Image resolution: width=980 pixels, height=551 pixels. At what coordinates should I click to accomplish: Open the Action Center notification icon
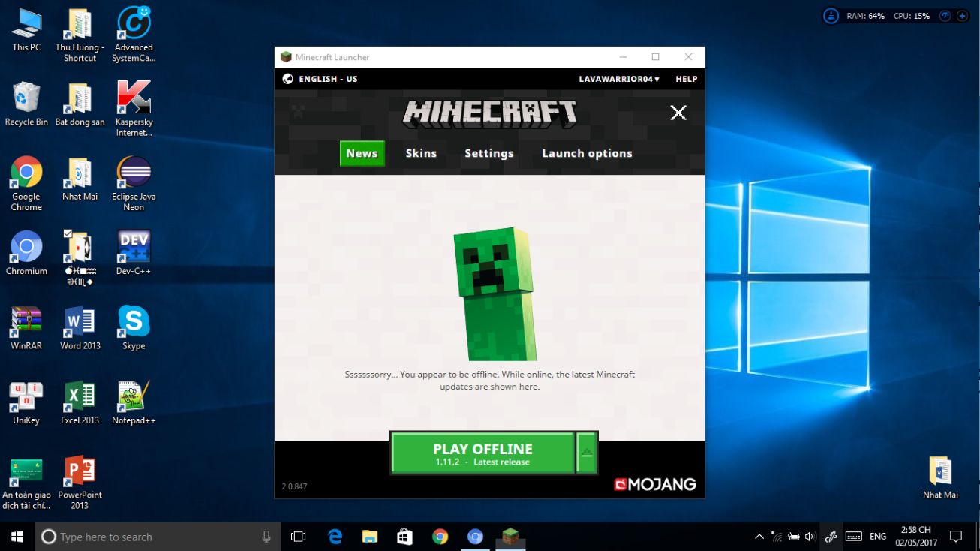[x=956, y=537]
